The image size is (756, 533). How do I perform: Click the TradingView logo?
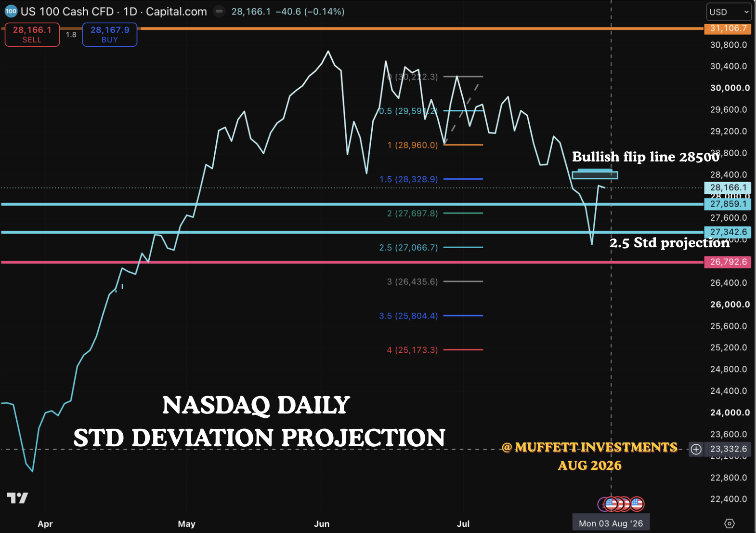[x=17, y=498]
